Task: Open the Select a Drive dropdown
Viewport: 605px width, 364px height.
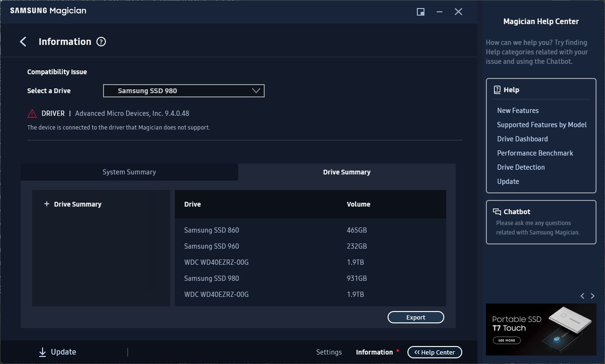Action: tap(184, 91)
